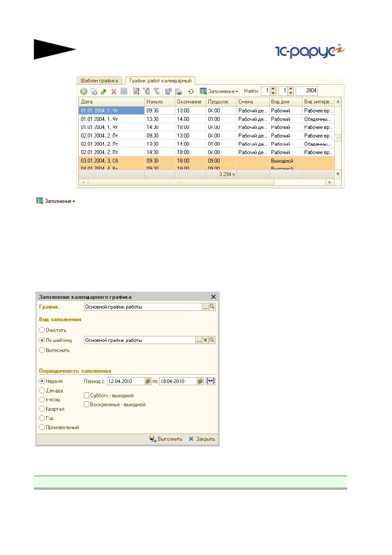Viewport: 392px width, 555px height.
Task: Click the Вид дня column header
Action: click(286, 102)
